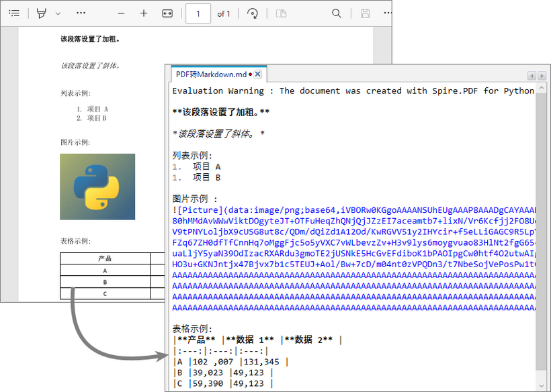This screenshot has width=551, height=392.
Task: Click the scroll tabs left arrow
Action: 532,75
